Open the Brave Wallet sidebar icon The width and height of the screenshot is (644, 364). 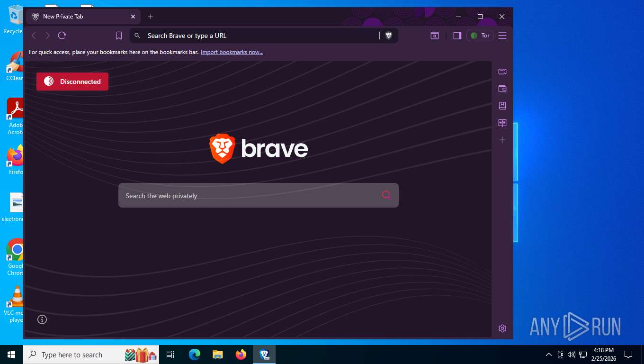[x=502, y=89]
